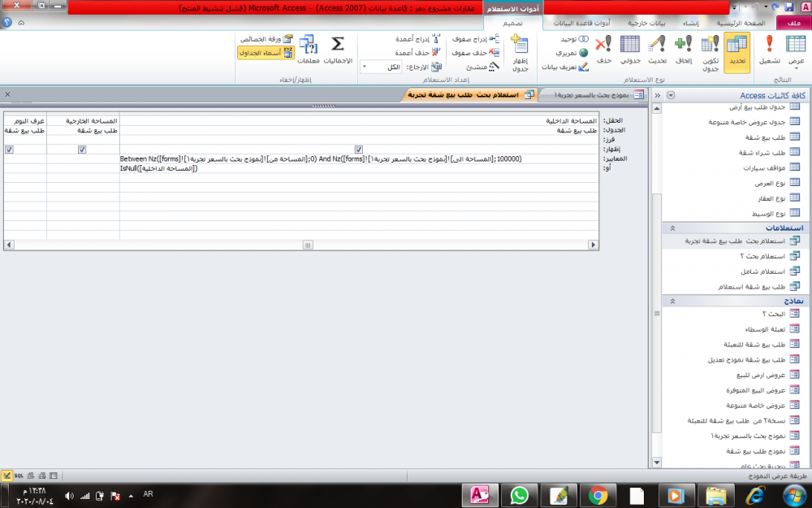Click grid horizontal scrollbar left arrow
This screenshot has height=508, width=812.
(x=9, y=245)
